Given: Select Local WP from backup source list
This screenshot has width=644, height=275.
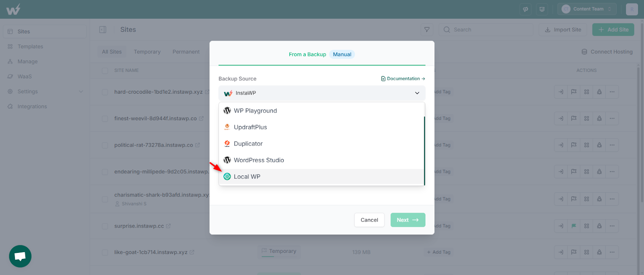Looking at the screenshot, I should (x=321, y=176).
